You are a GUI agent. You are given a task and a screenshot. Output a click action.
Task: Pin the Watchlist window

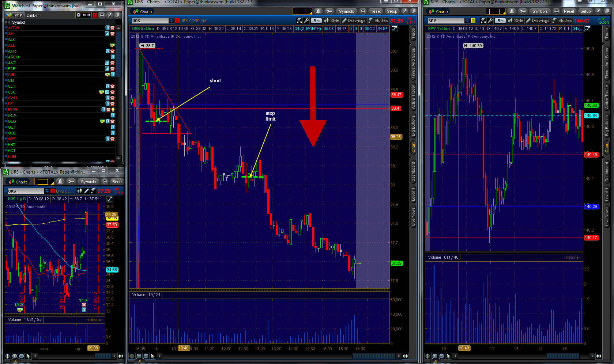[109, 15]
